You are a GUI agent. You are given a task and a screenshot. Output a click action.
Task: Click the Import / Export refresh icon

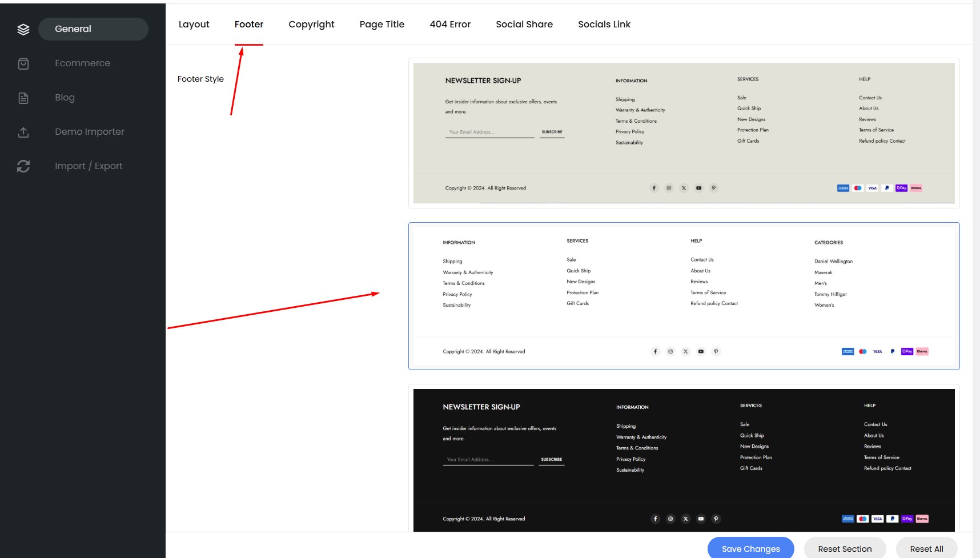[23, 166]
